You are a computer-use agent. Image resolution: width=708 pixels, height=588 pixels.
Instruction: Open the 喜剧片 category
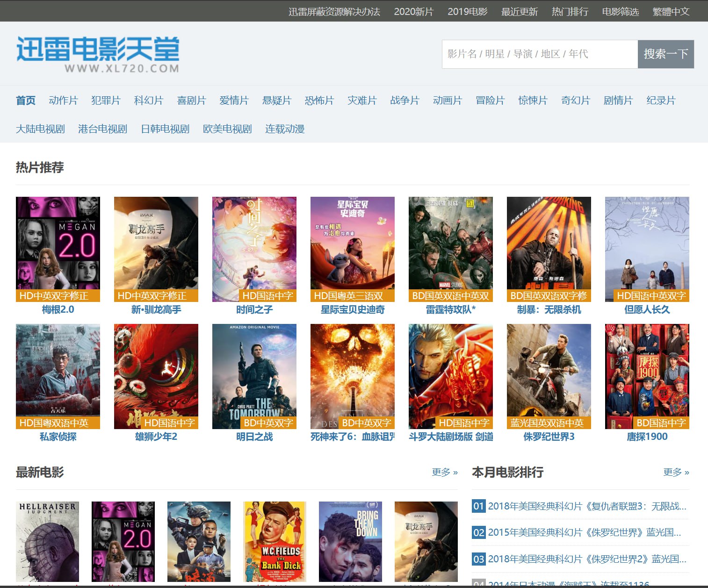191,100
